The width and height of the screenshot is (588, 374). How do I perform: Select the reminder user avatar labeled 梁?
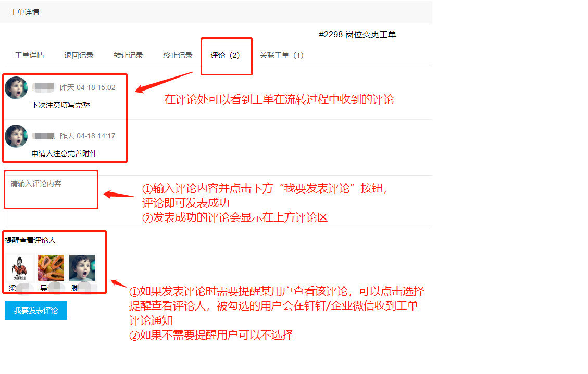click(x=19, y=268)
